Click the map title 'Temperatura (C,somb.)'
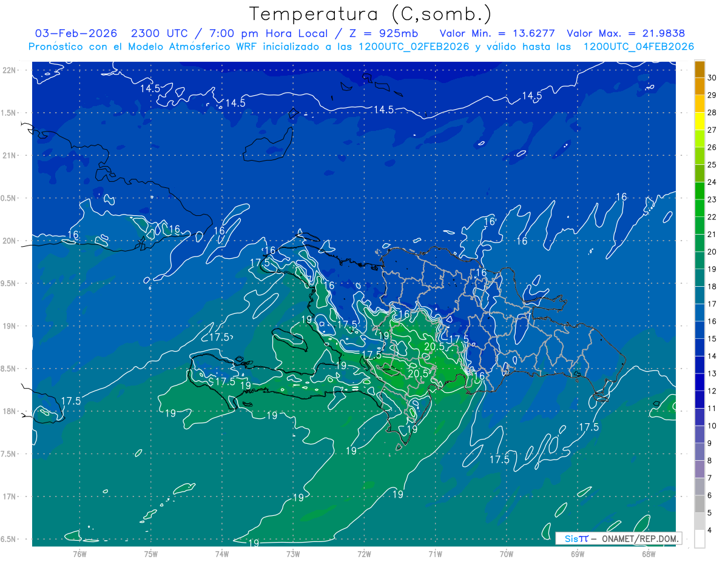This screenshot has height=562, width=728. 371,14
